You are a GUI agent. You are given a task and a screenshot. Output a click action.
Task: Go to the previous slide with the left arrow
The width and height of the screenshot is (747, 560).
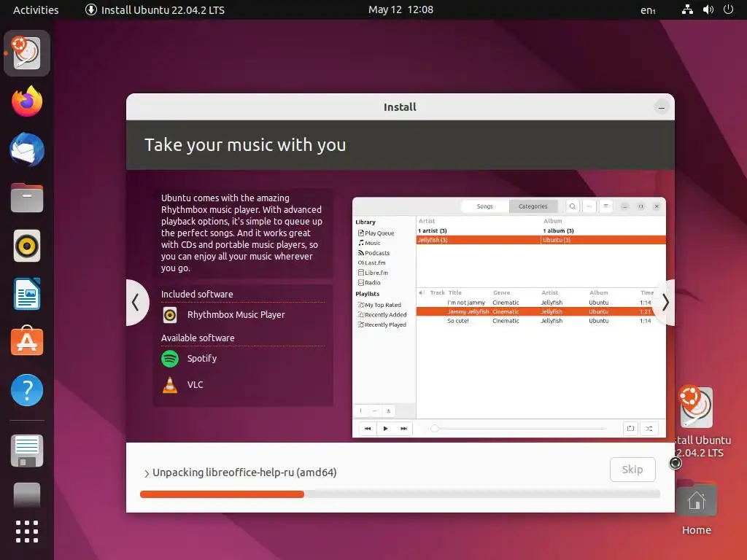[136, 303]
